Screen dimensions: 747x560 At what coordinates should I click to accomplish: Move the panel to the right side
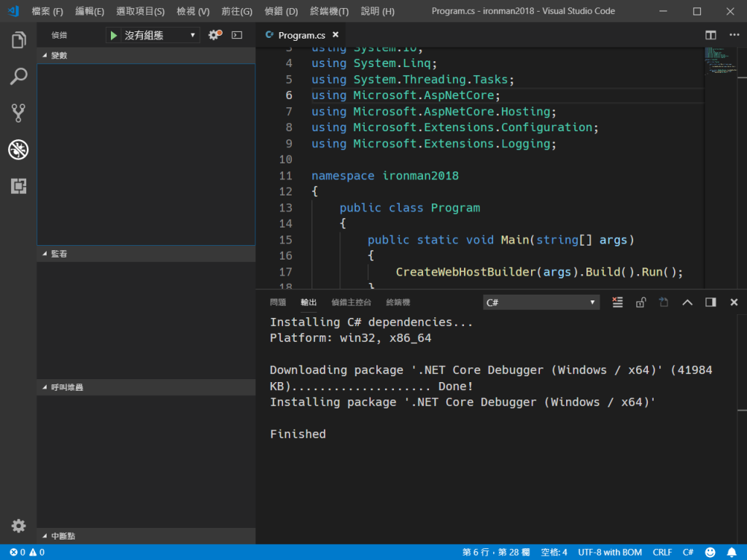click(711, 303)
